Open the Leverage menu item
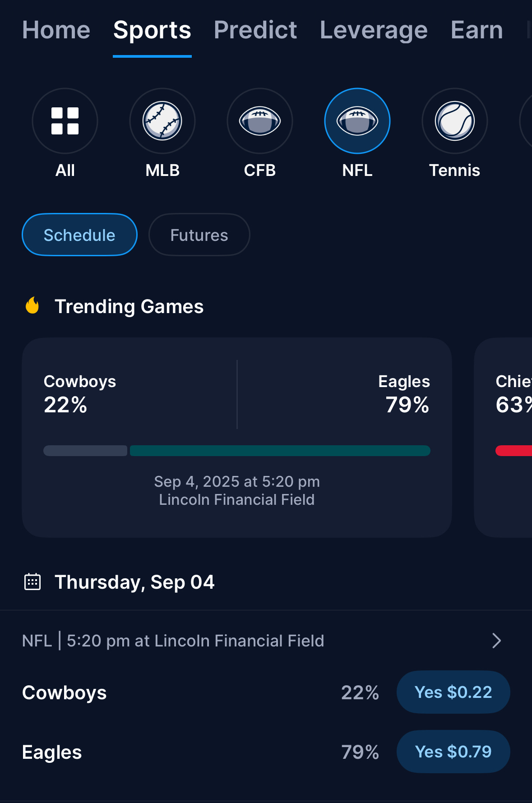This screenshot has height=803, width=532. pos(373,30)
